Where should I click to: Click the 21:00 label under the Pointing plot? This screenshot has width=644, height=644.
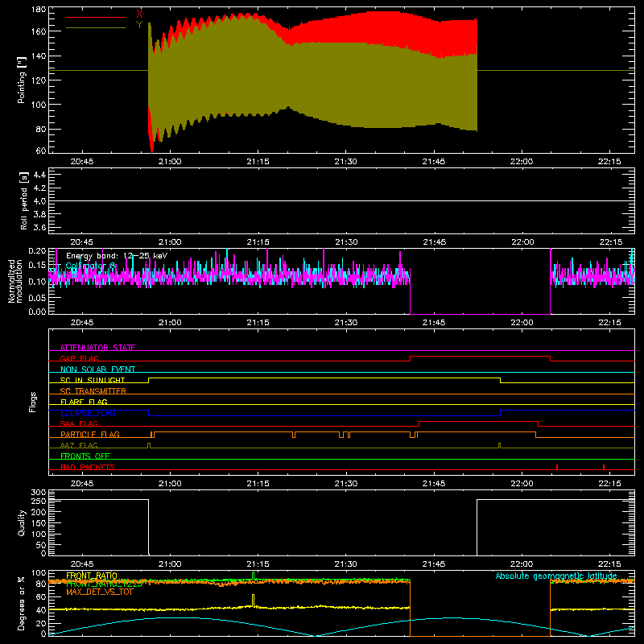tap(170, 162)
